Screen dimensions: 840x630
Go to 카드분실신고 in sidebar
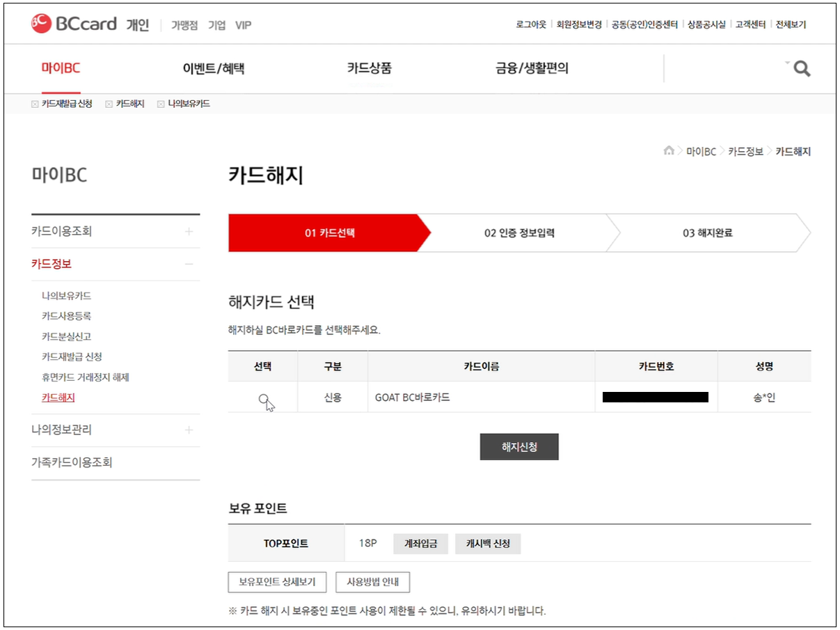[66, 336]
